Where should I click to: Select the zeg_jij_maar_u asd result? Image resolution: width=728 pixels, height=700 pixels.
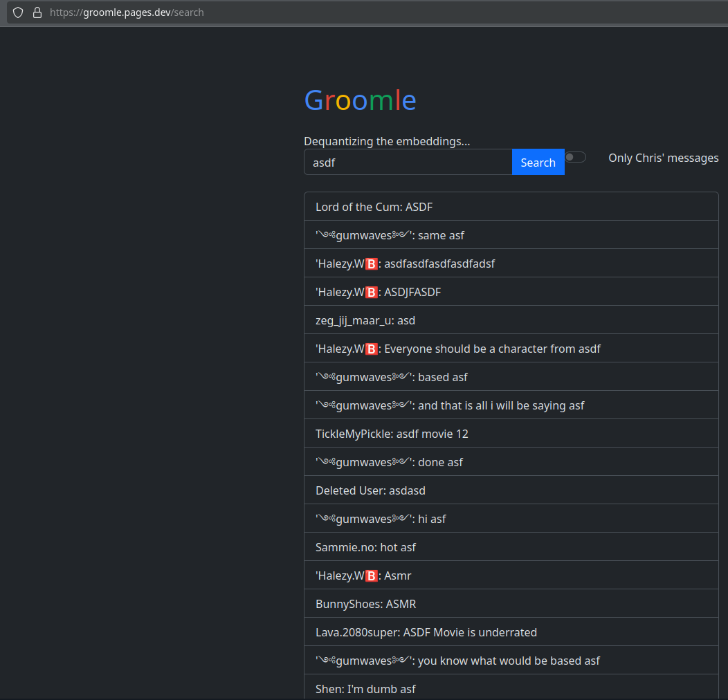pos(511,320)
